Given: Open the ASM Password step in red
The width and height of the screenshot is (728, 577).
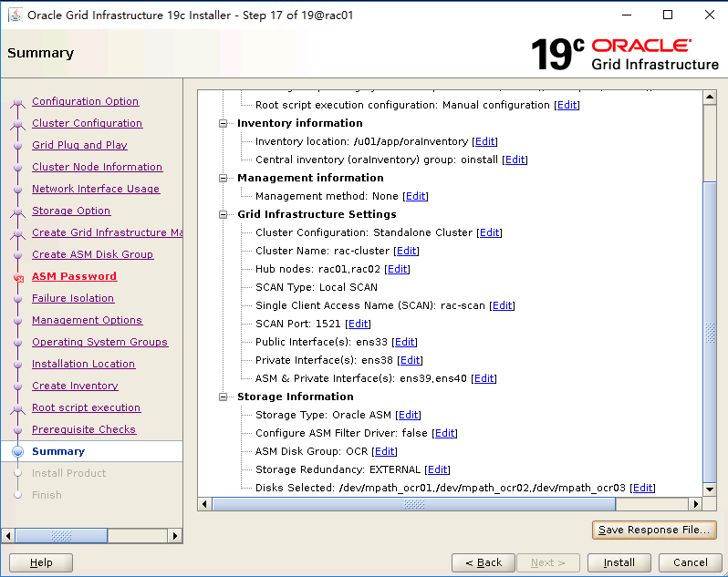Looking at the screenshot, I should click(x=74, y=276).
